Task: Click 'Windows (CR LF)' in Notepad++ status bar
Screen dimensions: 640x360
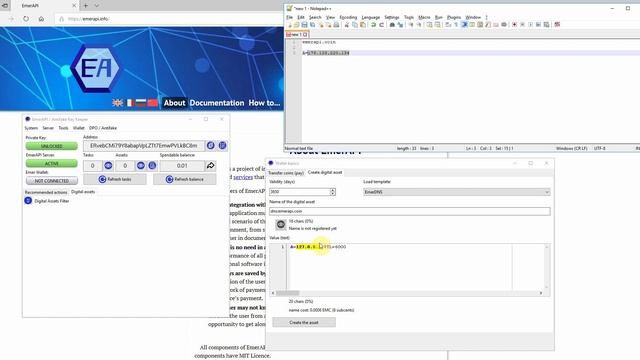Action: point(571,149)
